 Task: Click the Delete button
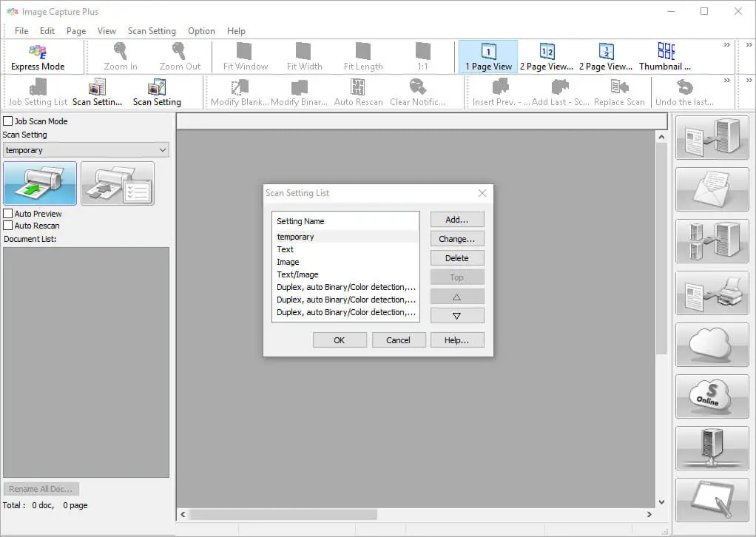click(x=457, y=258)
